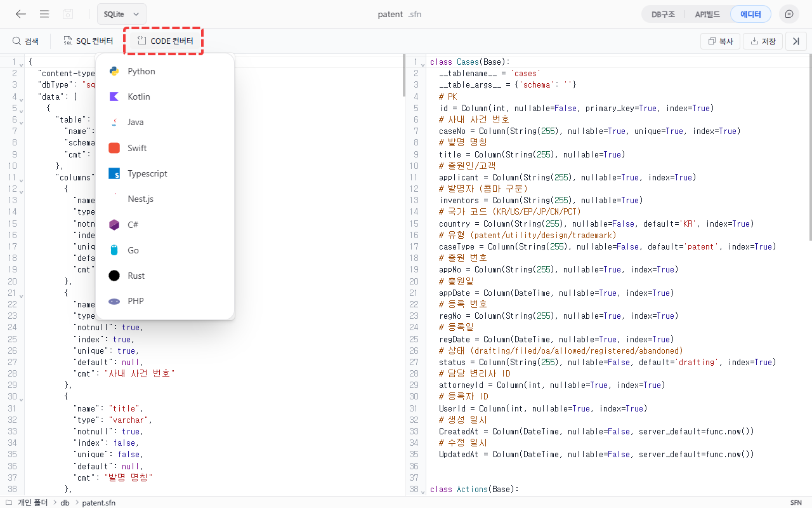Go back with the left arrow icon
Screen dimensions: 812x508
click(21, 14)
